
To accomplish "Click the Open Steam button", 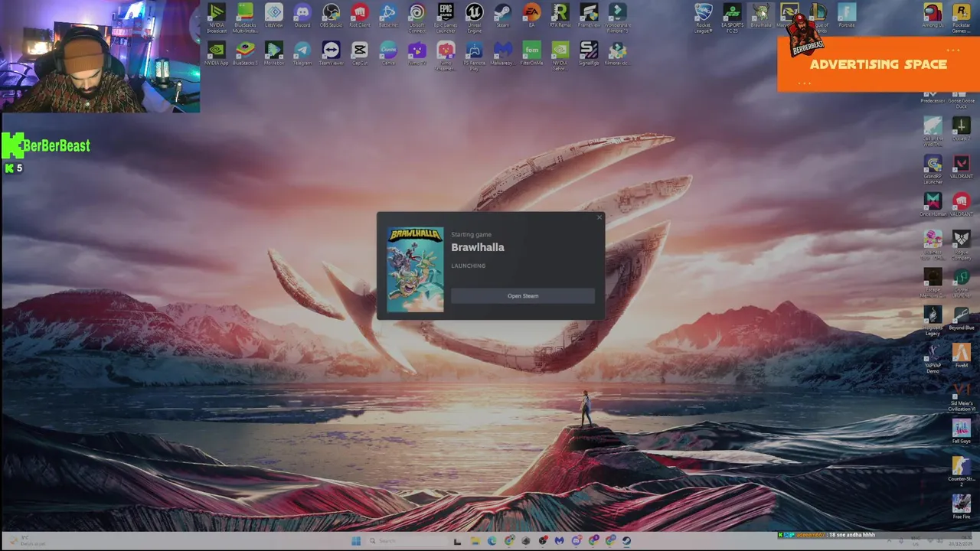I will (x=523, y=296).
